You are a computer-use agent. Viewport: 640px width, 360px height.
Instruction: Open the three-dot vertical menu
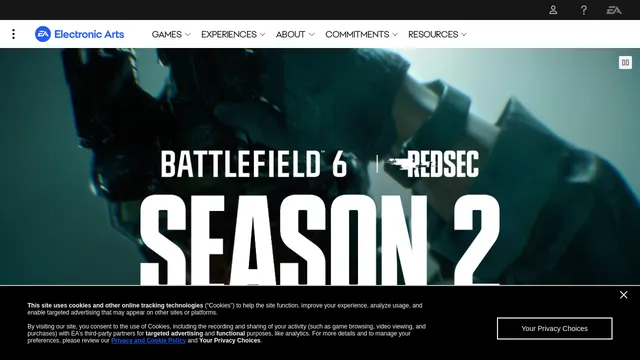(13, 34)
